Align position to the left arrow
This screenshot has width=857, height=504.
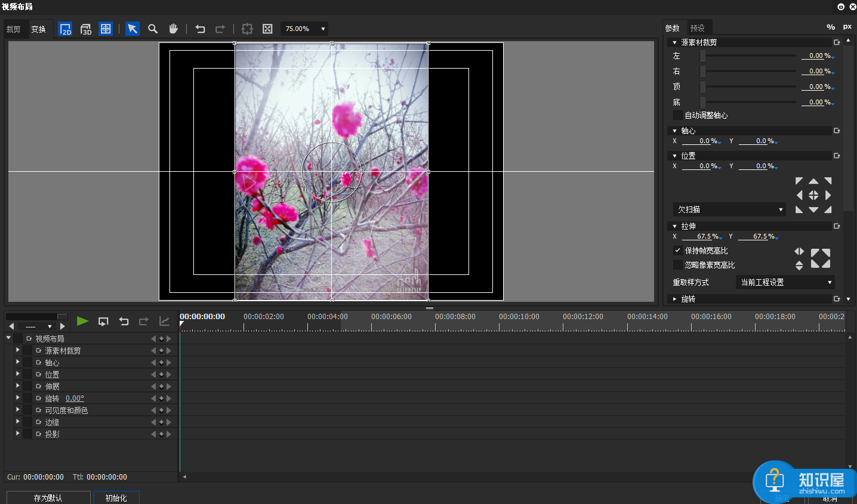pos(799,195)
